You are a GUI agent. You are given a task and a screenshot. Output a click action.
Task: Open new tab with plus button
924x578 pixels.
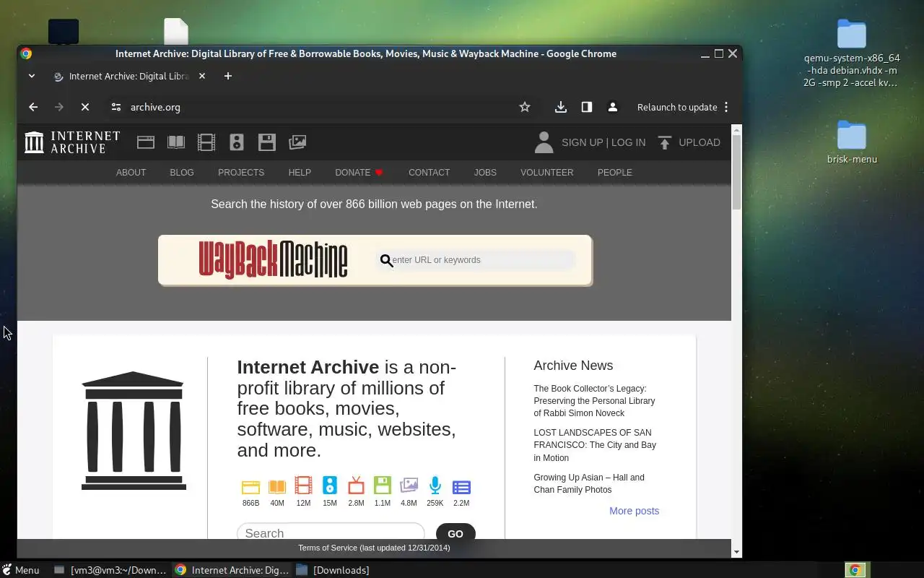[228, 76]
